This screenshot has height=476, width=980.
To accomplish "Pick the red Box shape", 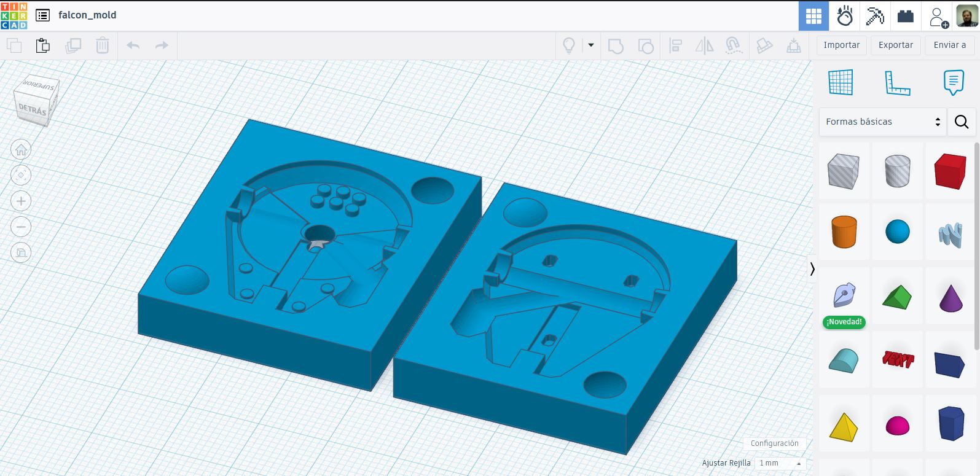I will 951,171.
